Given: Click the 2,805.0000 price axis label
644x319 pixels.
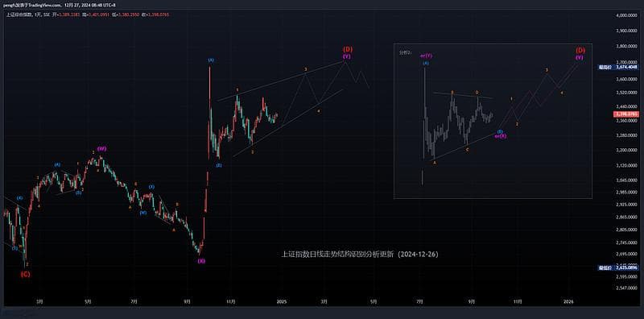Looking at the screenshot, I should point(627,230).
